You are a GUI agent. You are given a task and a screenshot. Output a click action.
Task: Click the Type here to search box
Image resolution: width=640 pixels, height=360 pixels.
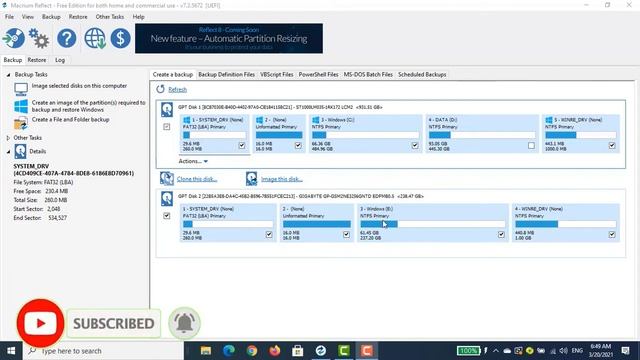(103, 351)
